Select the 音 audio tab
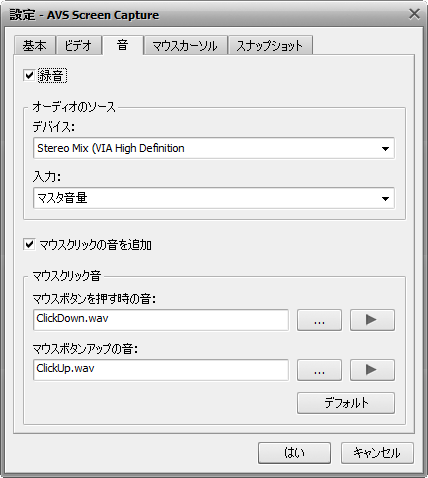The image size is (428, 478). pos(123,45)
